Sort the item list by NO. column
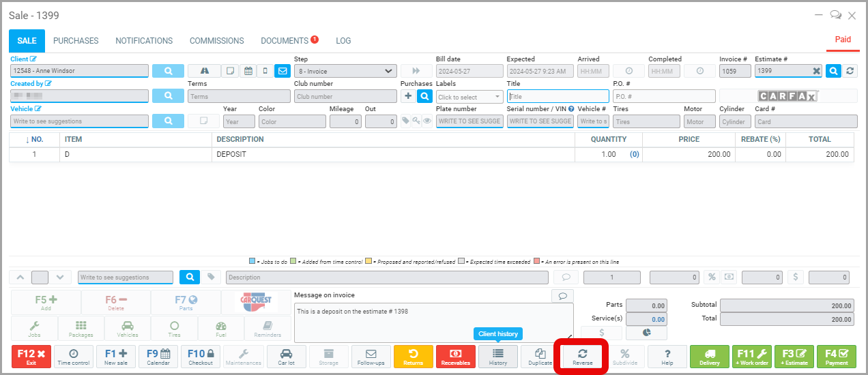The height and width of the screenshot is (375, 868). [34, 139]
